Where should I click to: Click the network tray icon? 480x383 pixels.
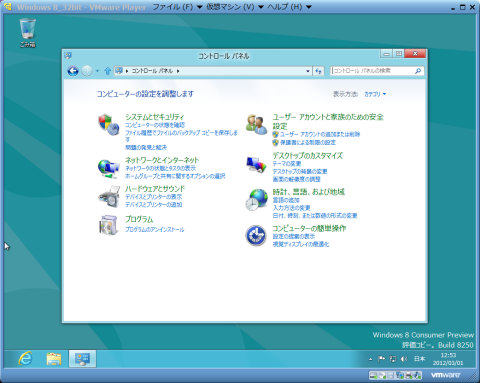393,359
